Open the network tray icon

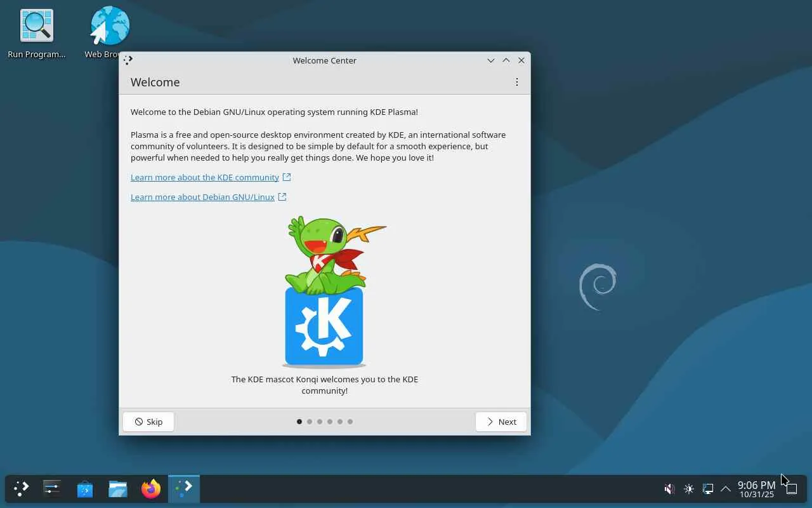click(x=708, y=489)
